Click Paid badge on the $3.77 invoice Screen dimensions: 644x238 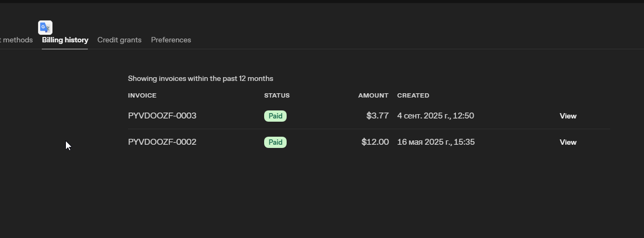click(x=275, y=116)
